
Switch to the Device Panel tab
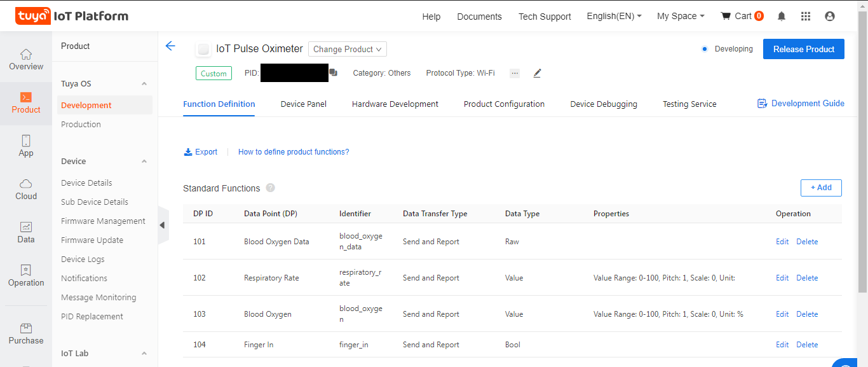pyautogui.click(x=303, y=104)
